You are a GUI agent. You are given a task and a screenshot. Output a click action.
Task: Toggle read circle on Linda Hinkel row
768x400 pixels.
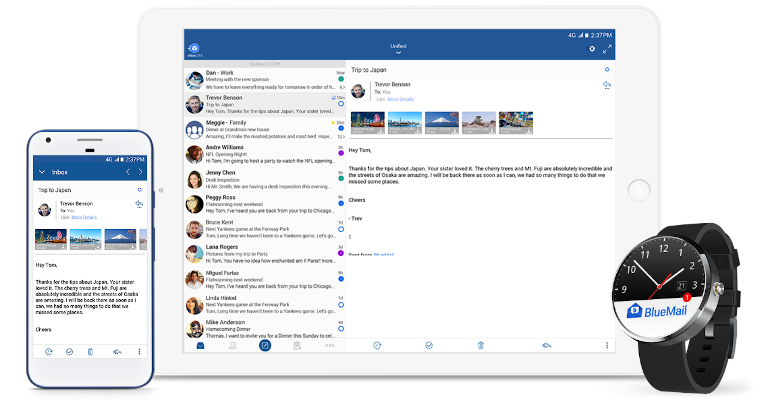pos(341,305)
